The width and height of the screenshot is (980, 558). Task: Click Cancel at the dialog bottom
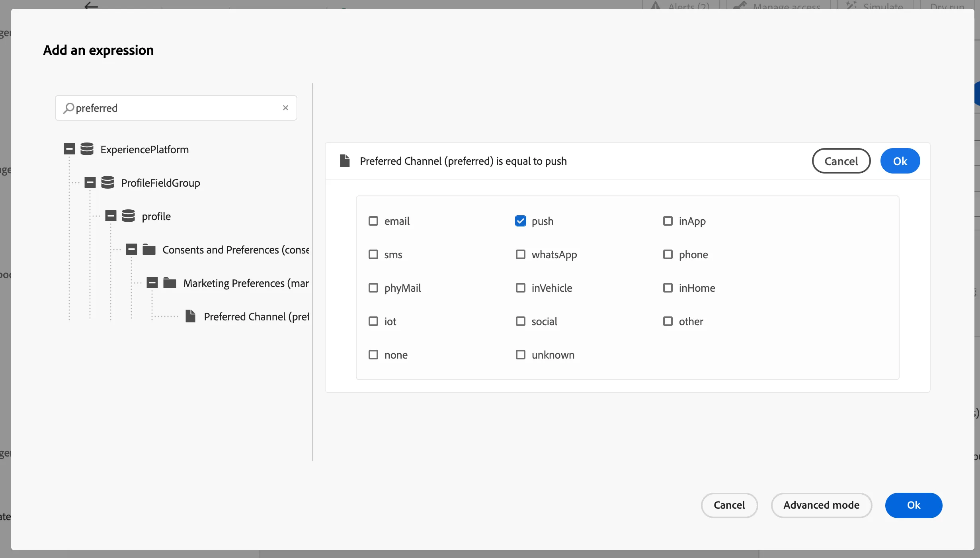pos(729,505)
